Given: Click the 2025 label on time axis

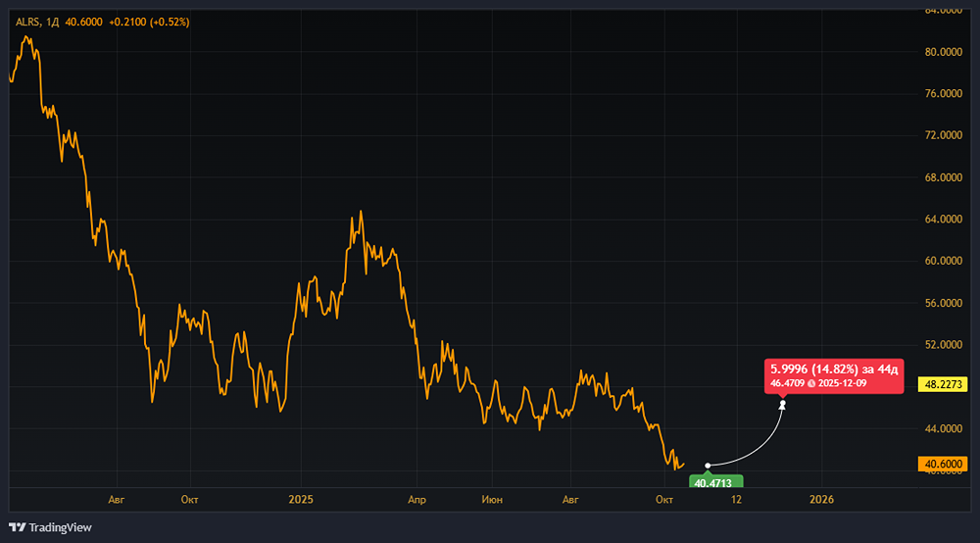Looking at the screenshot, I should (x=301, y=500).
